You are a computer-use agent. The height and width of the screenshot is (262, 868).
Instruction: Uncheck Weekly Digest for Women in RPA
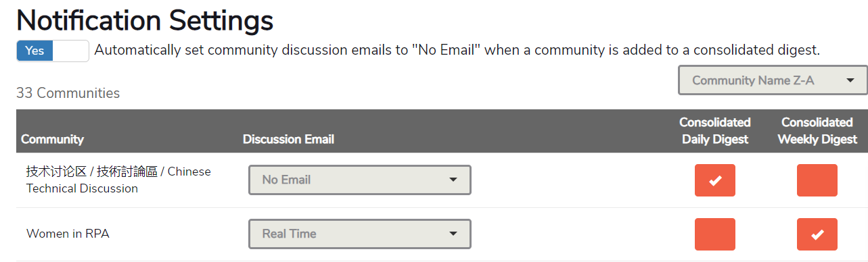(817, 234)
